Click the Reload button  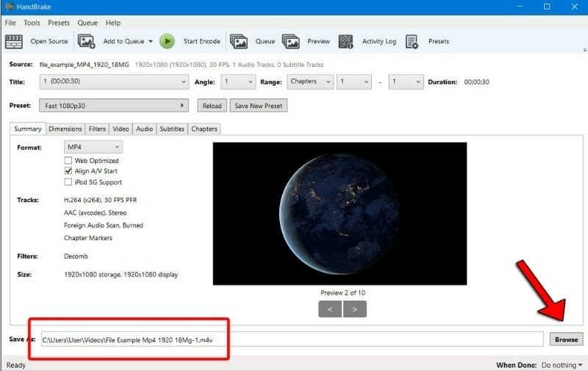[x=212, y=106]
